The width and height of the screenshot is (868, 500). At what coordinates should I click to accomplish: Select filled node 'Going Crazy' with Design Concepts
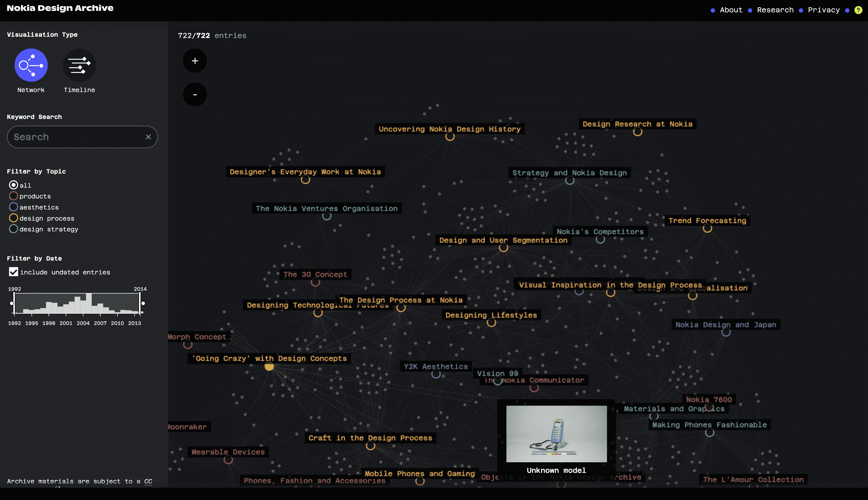click(x=269, y=366)
